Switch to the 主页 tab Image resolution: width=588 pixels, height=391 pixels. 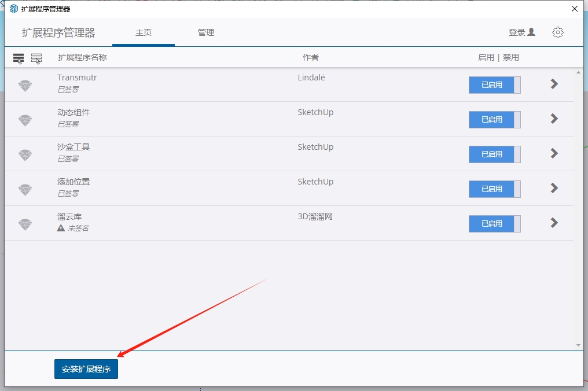[x=144, y=33]
